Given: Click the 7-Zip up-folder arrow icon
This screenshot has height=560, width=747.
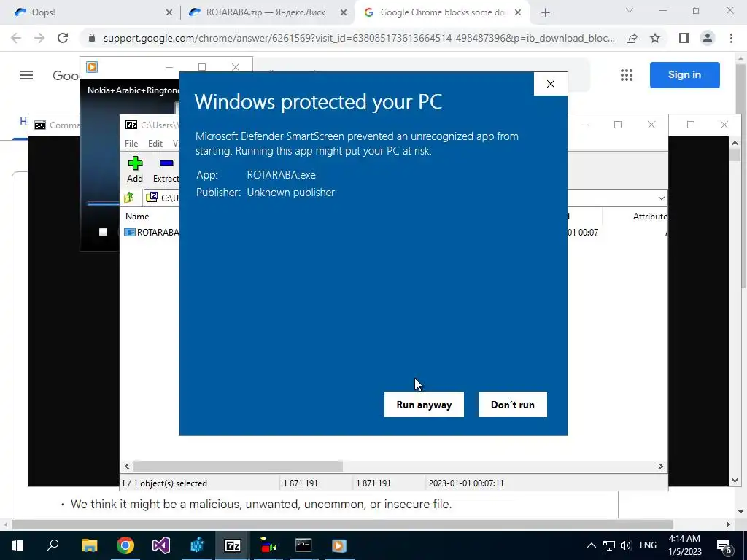Looking at the screenshot, I should (129, 197).
